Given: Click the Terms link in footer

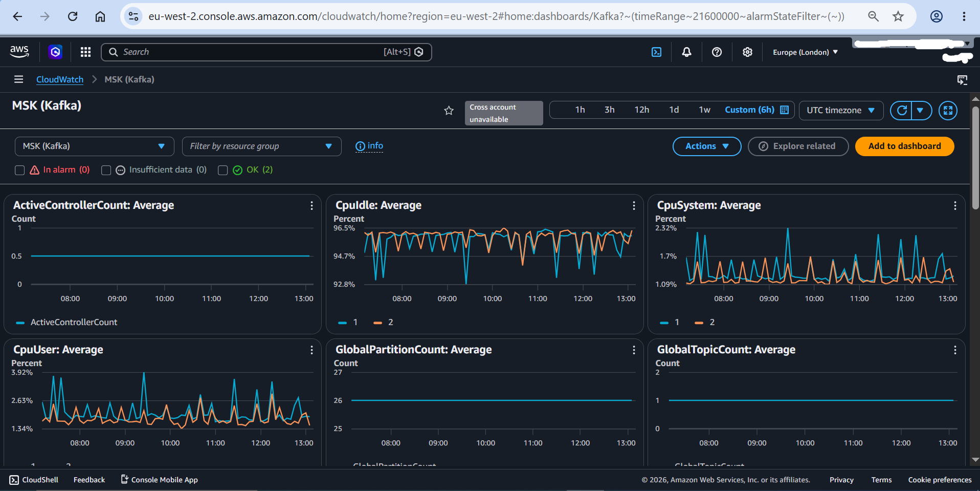Looking at the screenshot, I should (881, 480).
